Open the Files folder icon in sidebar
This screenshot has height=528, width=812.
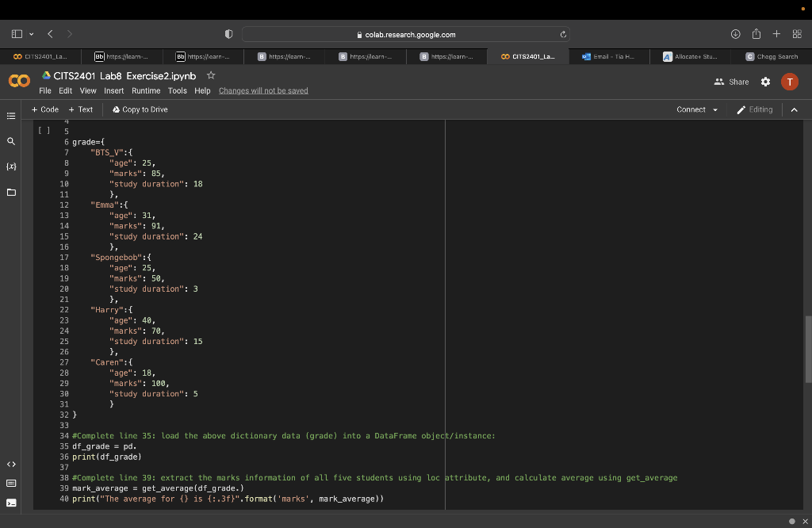(11, 193)
